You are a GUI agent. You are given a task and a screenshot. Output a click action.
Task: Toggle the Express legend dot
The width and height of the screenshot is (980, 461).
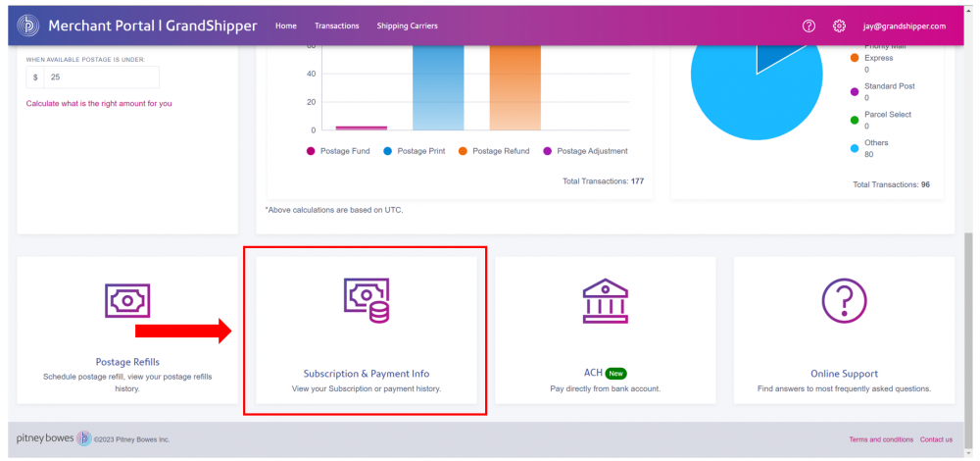pos(855,58)
